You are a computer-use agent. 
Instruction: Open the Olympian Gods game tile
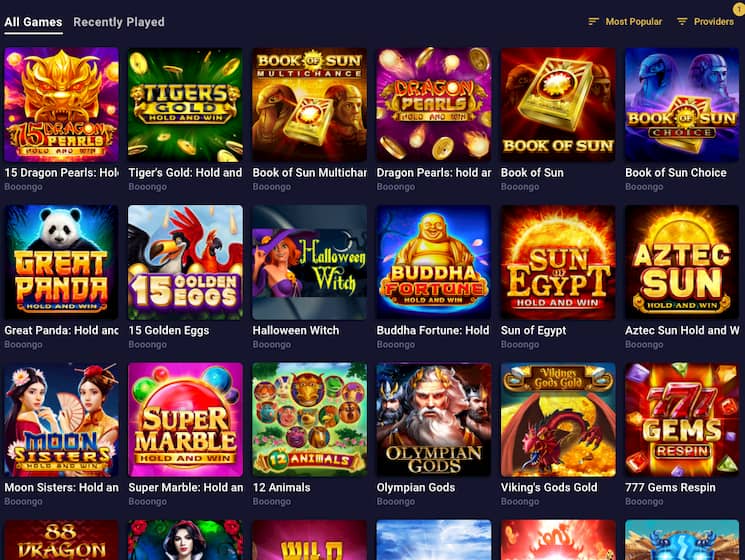434,420
